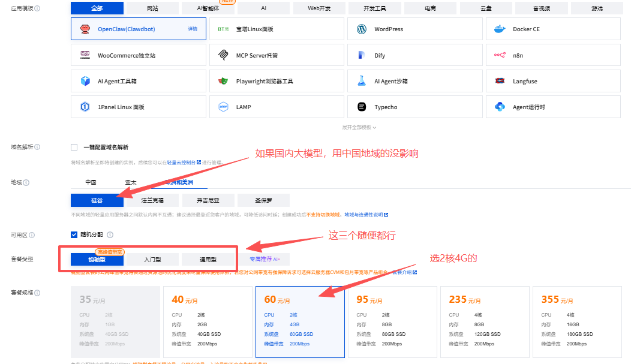The image size is (631, 364).
Task: Click the 1Panel Linux 面板 hexagon icon
Action: [85, 107]
